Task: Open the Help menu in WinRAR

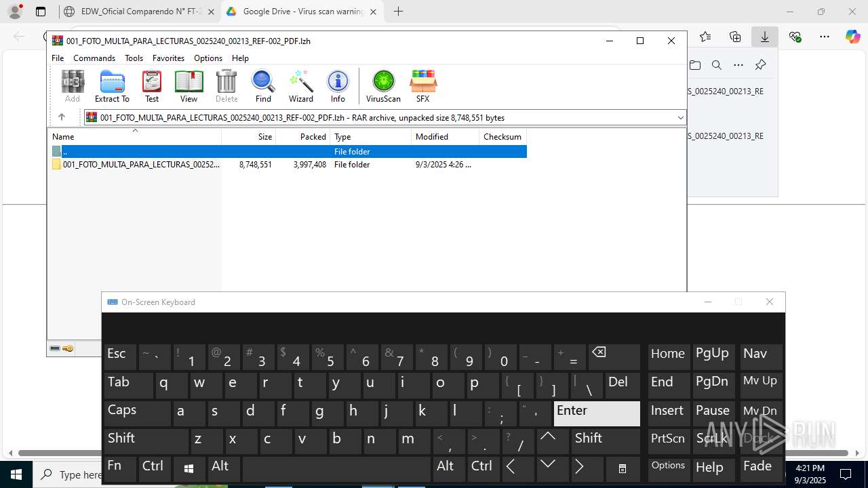Action: (x=240, y=58)
